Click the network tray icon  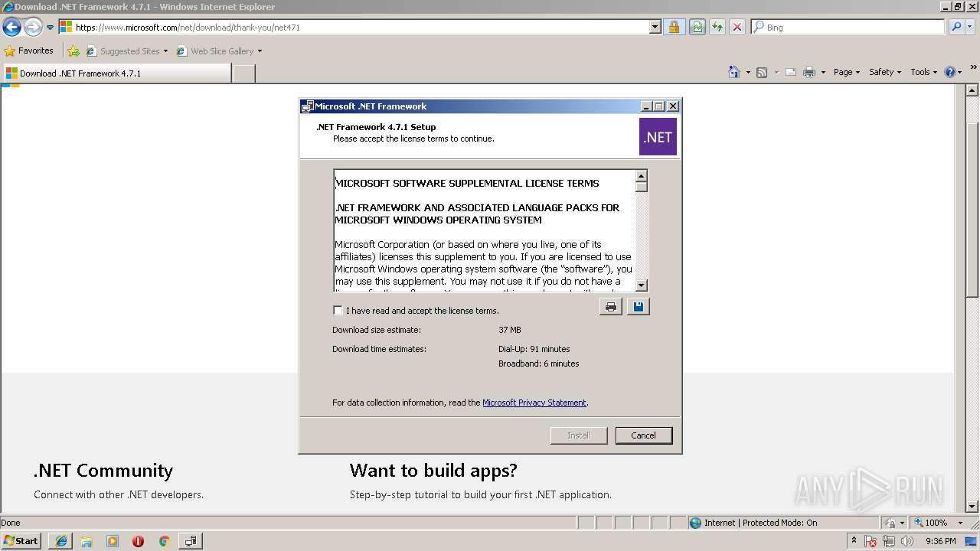[x=889, y=541]
